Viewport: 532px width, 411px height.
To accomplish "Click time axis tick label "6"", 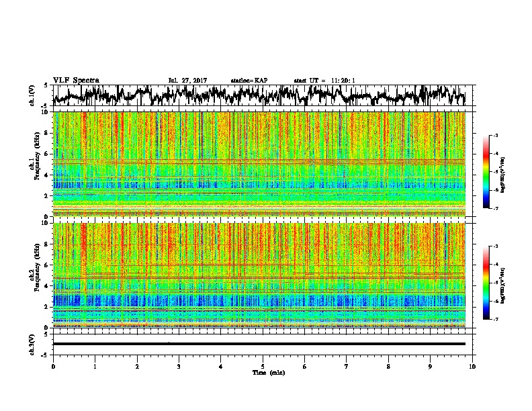I will coord(304,367).
